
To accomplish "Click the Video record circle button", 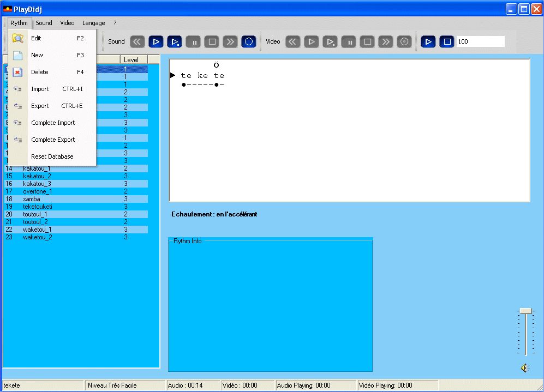I will (x=404, y=42).
